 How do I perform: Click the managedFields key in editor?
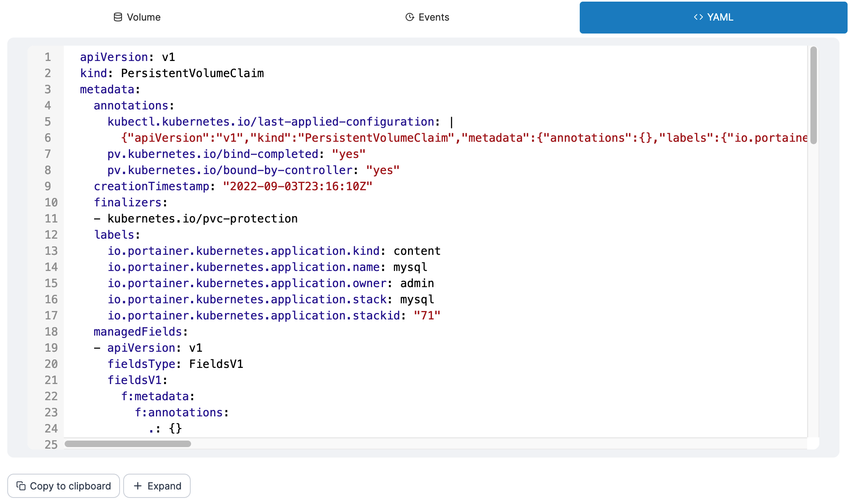138,332
